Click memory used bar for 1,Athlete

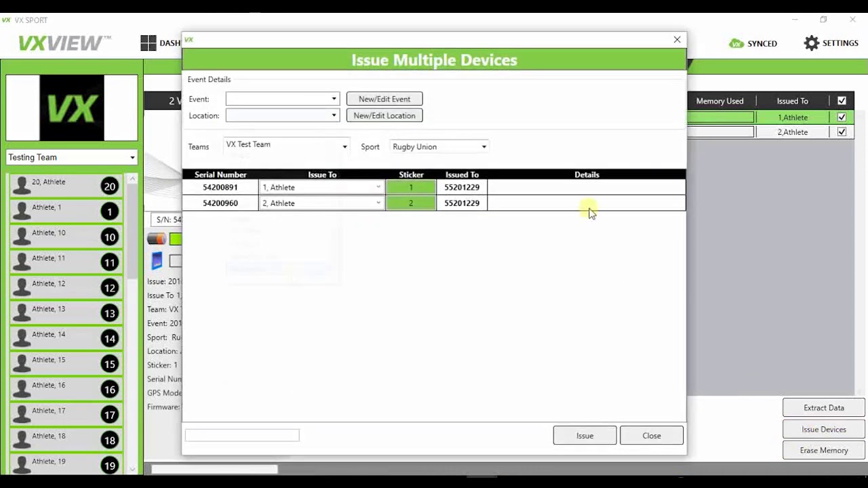coord(721,117)
